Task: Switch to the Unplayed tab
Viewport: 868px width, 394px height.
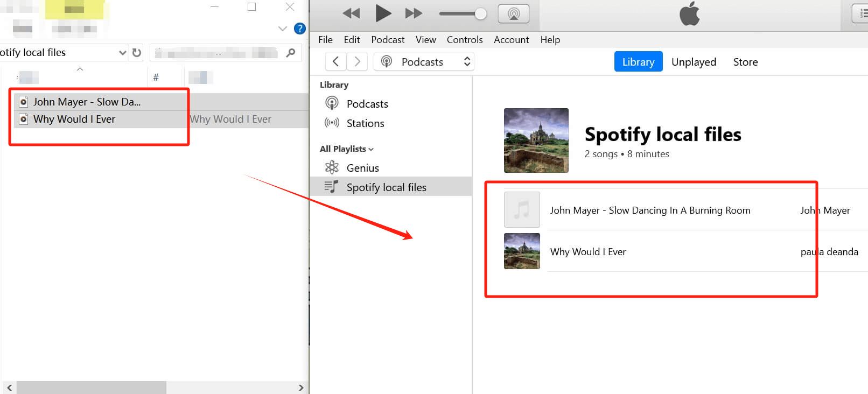Action: click(694, 62)
